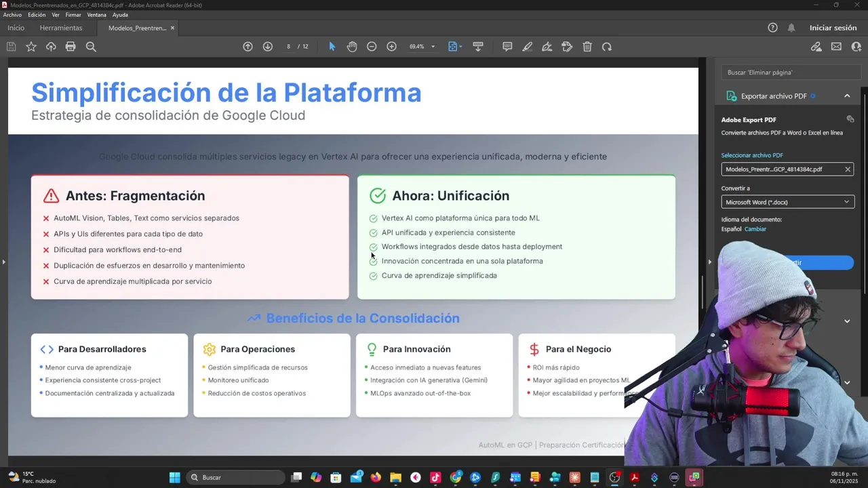Click the Exportar archivo PDF title
This screenshot has height=488, width=868.
tap(774, 96)
